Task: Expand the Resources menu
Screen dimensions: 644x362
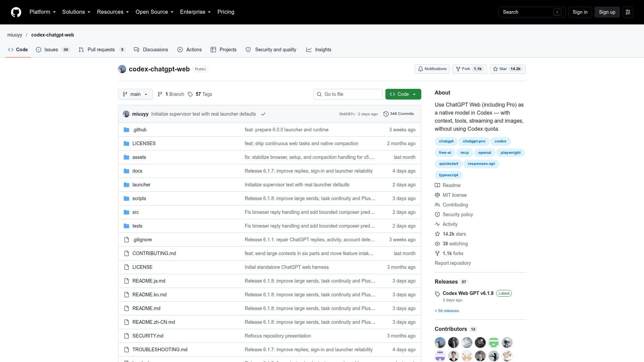Action: [113, 12]
